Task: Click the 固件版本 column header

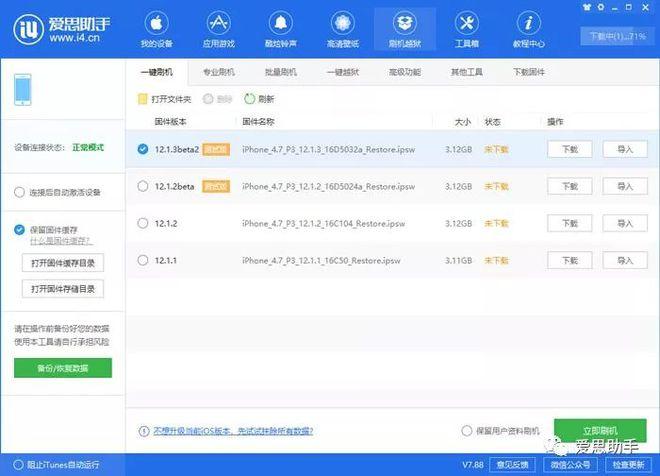Action: click(x=170, y=122)
